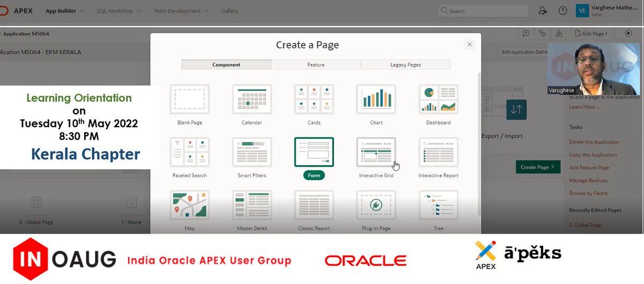Choose the Dashboard page type icon
This screenshot has width=644, height=284.
[x=438, y=99]
